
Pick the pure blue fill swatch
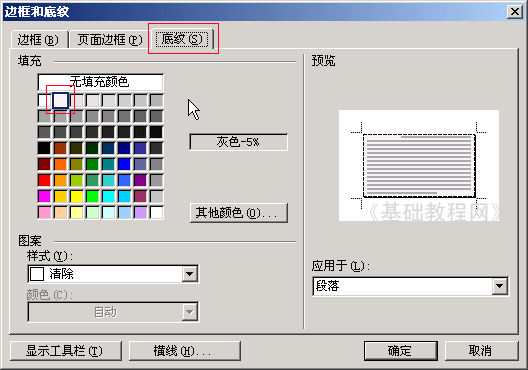124,164
